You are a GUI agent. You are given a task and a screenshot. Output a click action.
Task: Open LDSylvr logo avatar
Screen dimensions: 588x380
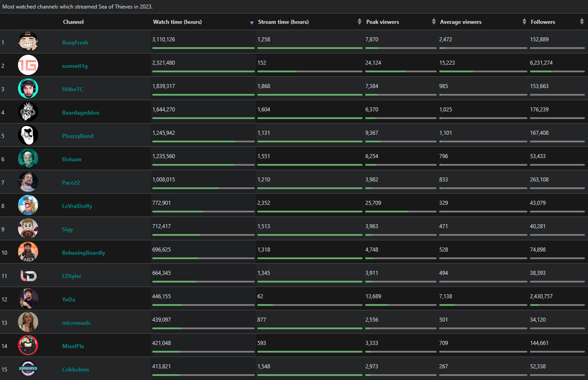[28, 276]
